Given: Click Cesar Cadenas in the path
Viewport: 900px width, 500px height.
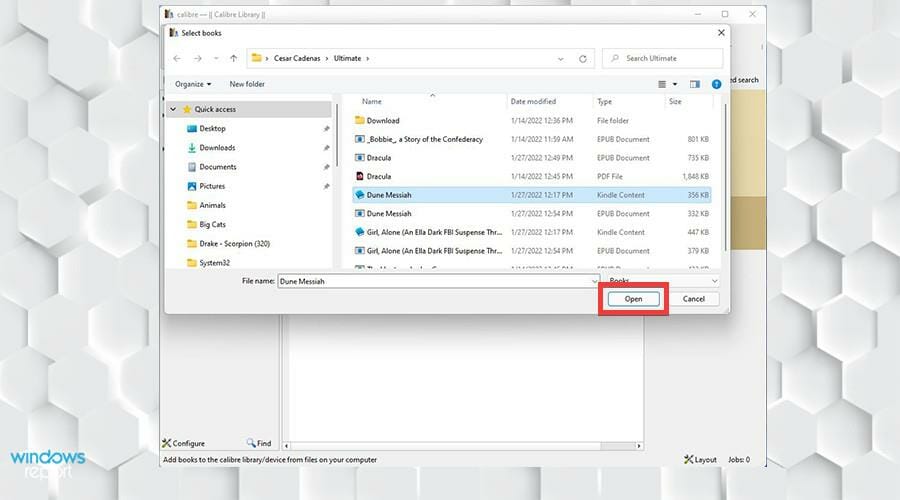Looking at the screenshot, I should tap(297, 58).
